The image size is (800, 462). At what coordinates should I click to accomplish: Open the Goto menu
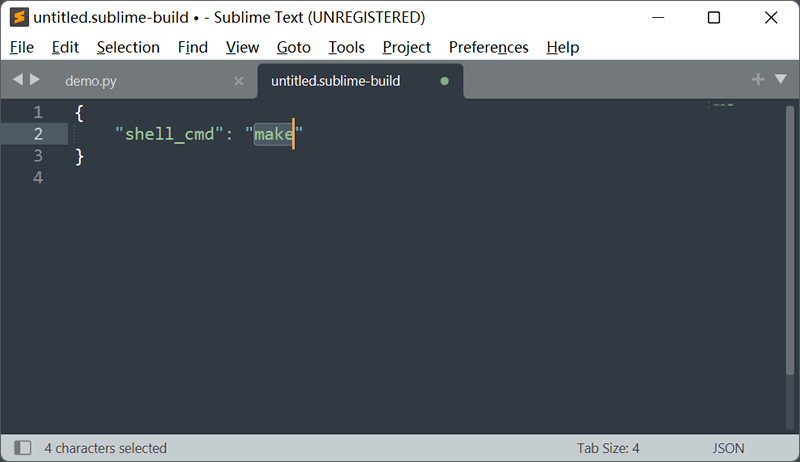click(293, 47)
